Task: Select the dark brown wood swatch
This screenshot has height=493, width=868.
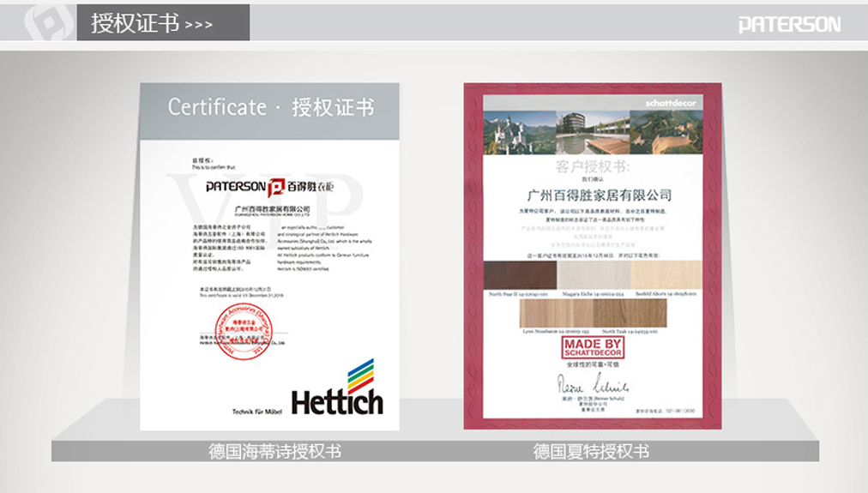Action: tap(521, 275)
